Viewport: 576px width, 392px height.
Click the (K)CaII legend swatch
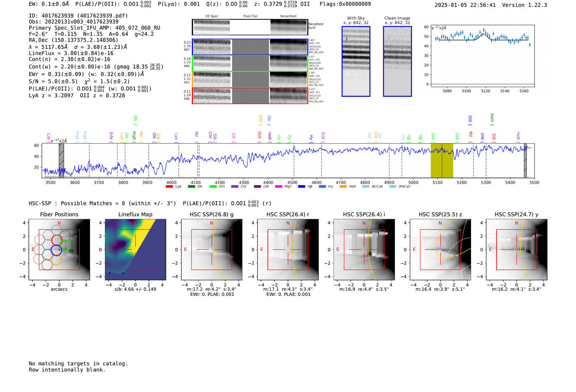365,187
